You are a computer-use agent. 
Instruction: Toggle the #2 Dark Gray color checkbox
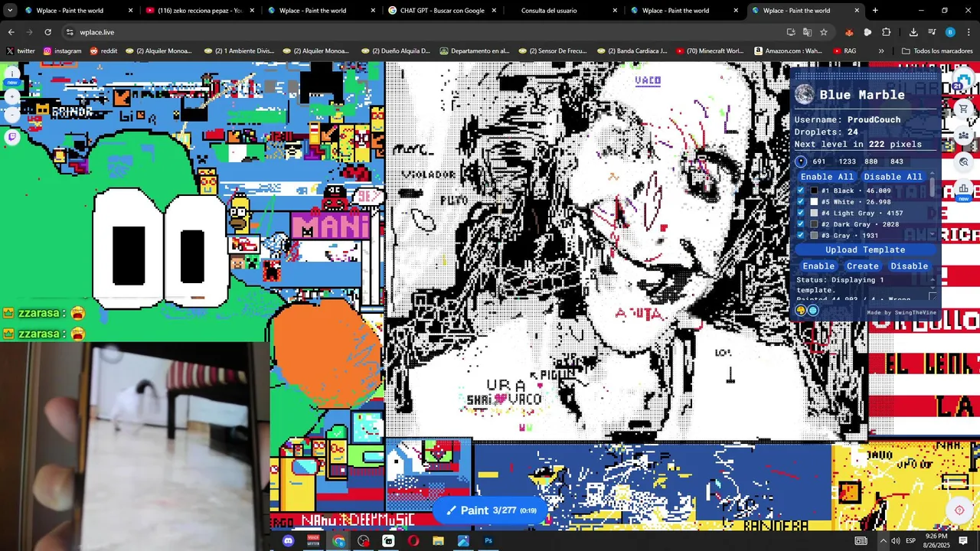tap(801, 224)
